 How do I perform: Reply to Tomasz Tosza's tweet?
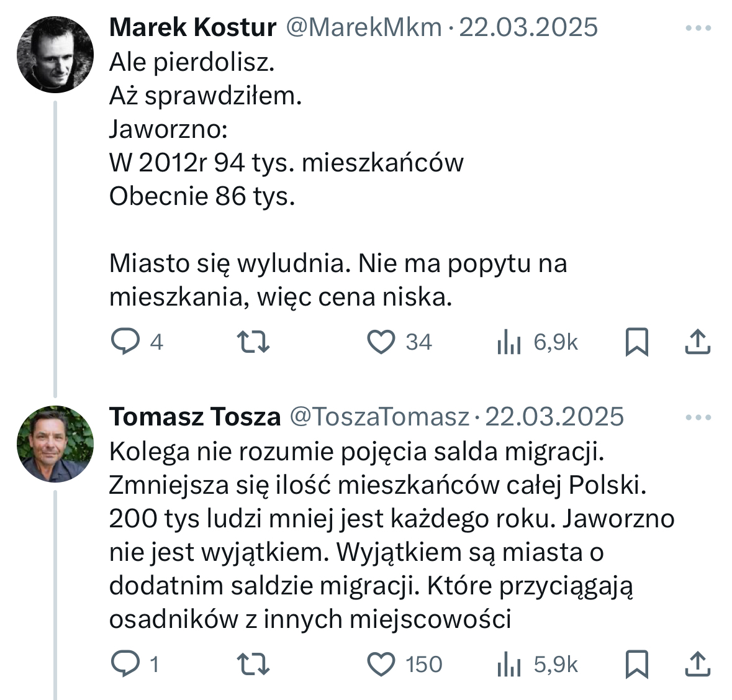(125, 664)
